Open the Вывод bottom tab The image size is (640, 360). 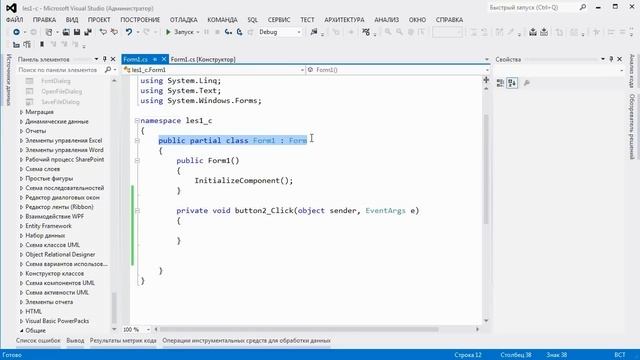pos(75,340)
